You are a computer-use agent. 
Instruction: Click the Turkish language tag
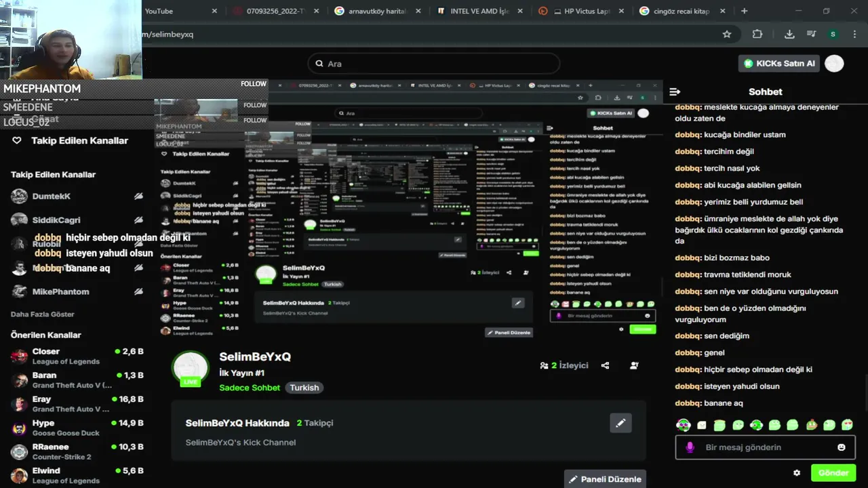tap(304, 388)
